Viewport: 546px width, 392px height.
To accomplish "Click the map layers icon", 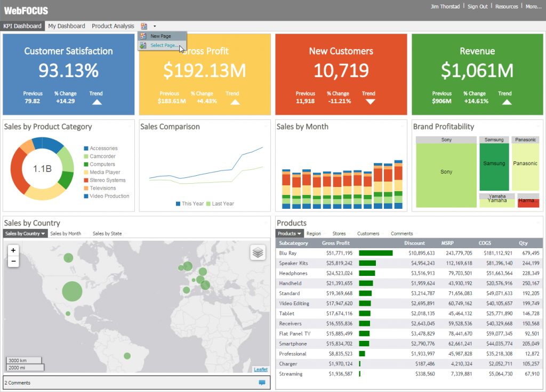I will click(x=258, y=252).
